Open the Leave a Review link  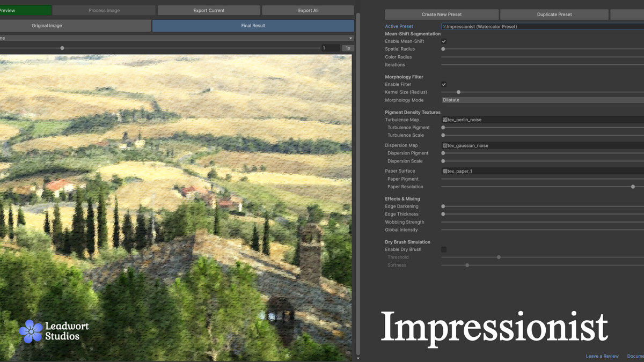point(602,356)
